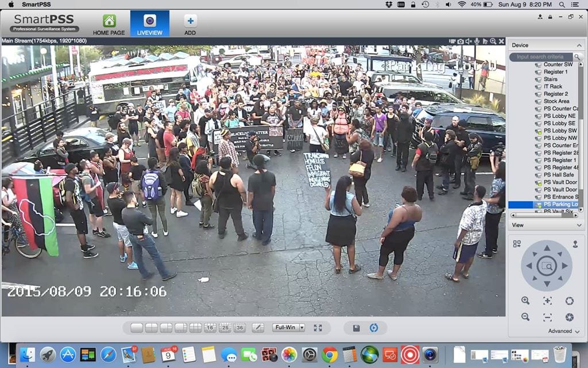588x368 pixels.
Task: Click the ADD tab button
Action: [x=190, y=24]
